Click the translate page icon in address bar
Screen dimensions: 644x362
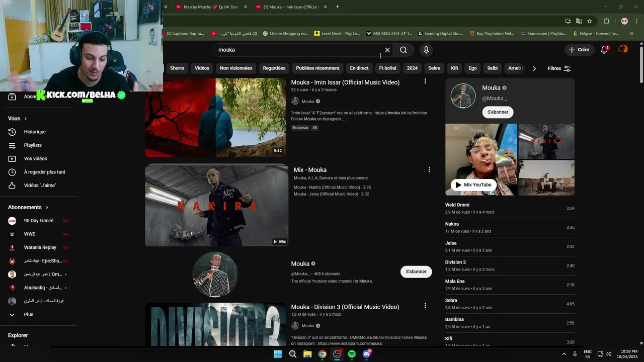[x=579, y=21]
